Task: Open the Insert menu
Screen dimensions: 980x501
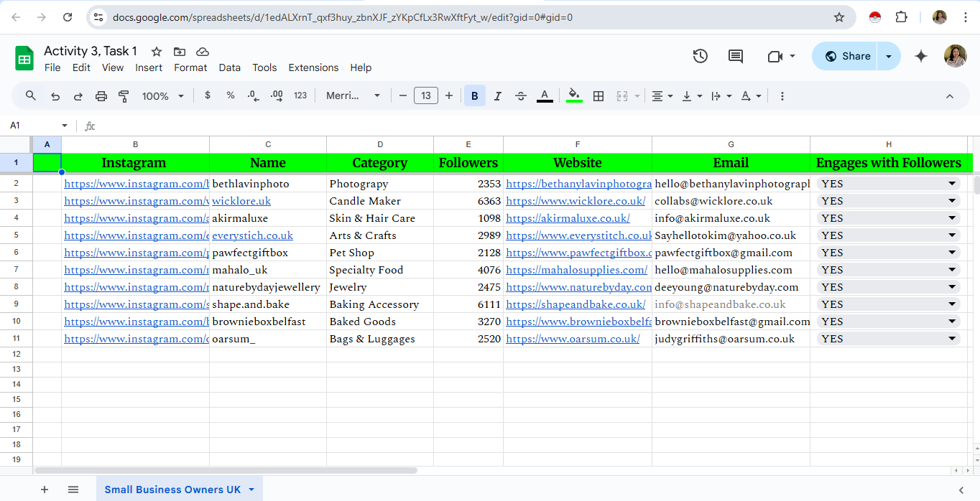Action: pyautogui.click(x=149, y=67)
